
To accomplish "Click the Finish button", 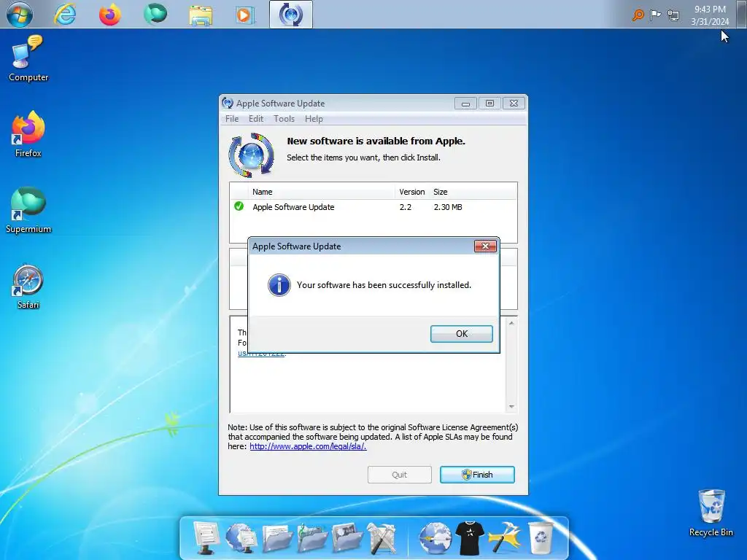I will click(x=477, y=475).
